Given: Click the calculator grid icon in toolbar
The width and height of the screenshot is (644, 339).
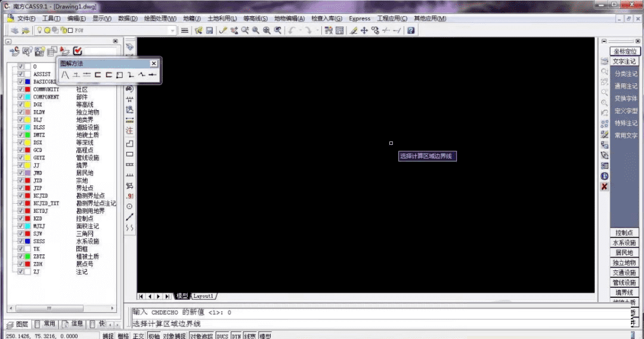Looking at the screenshot, I should tap(340, 30).
